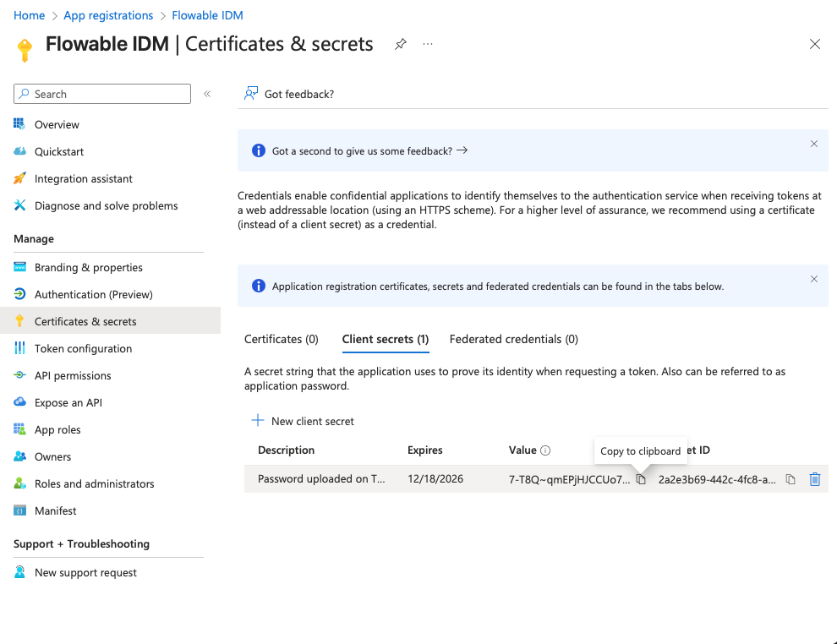Click the Got feedback? button
Viewport: 837px width, 644px height.
point(289,94)
